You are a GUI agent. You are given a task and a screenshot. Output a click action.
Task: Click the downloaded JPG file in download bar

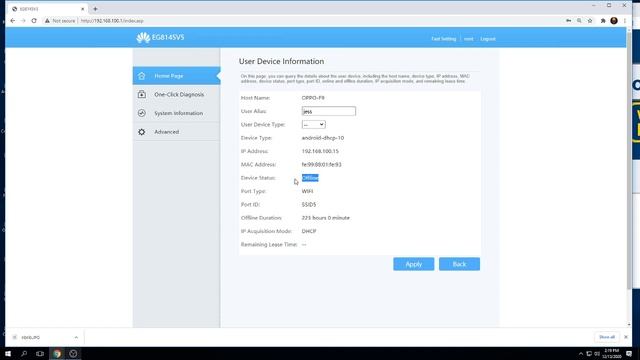click(31, 338)
